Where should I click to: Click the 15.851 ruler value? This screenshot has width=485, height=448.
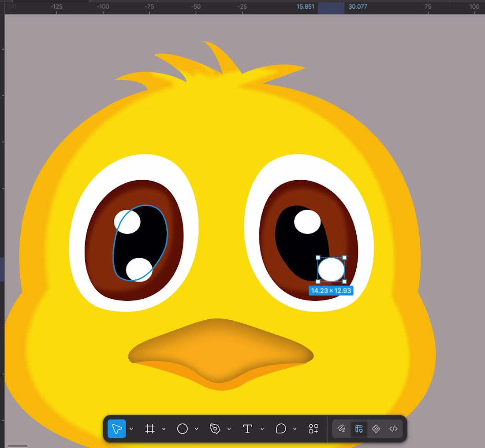click(x=305, y=7)
